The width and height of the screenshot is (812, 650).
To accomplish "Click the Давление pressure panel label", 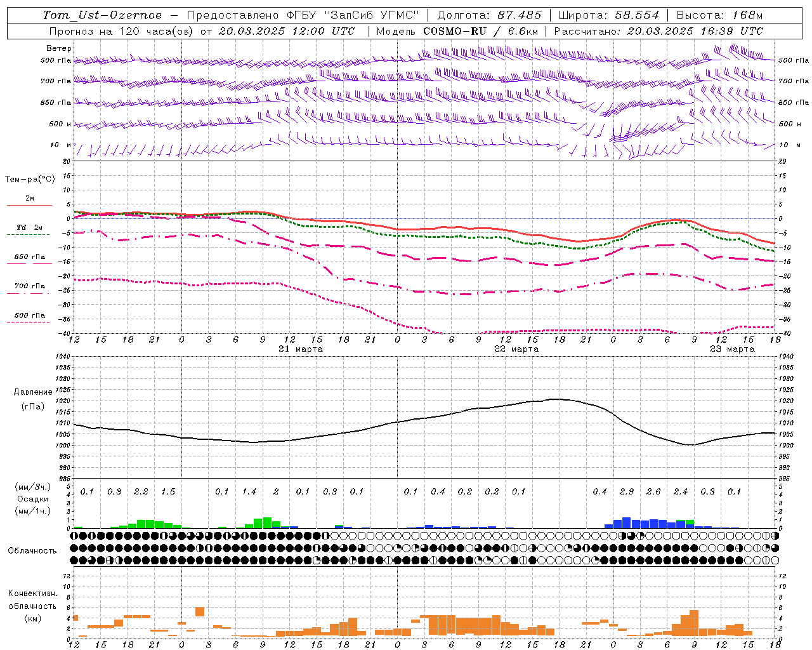I will pyautogui.click(x=33, y=392).
